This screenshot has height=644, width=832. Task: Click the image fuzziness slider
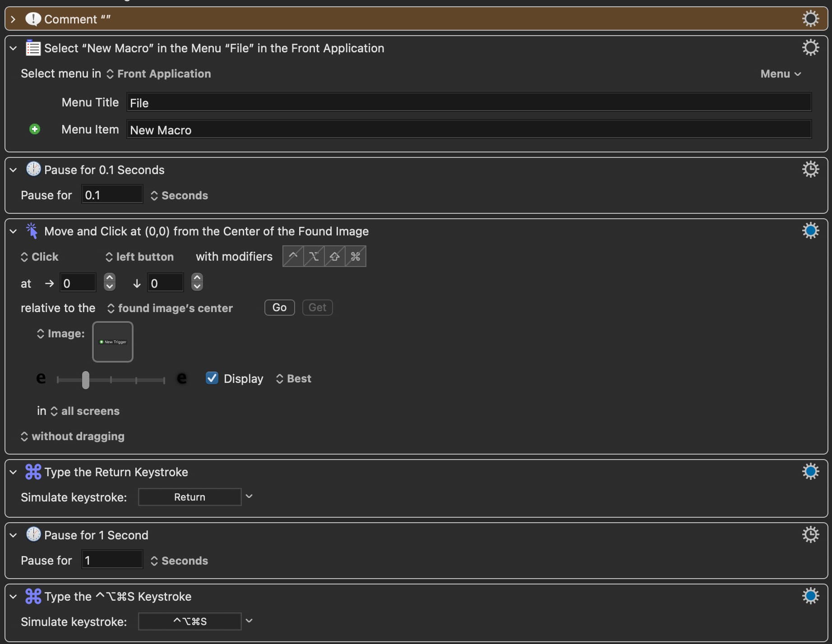[x=111, y=380]
